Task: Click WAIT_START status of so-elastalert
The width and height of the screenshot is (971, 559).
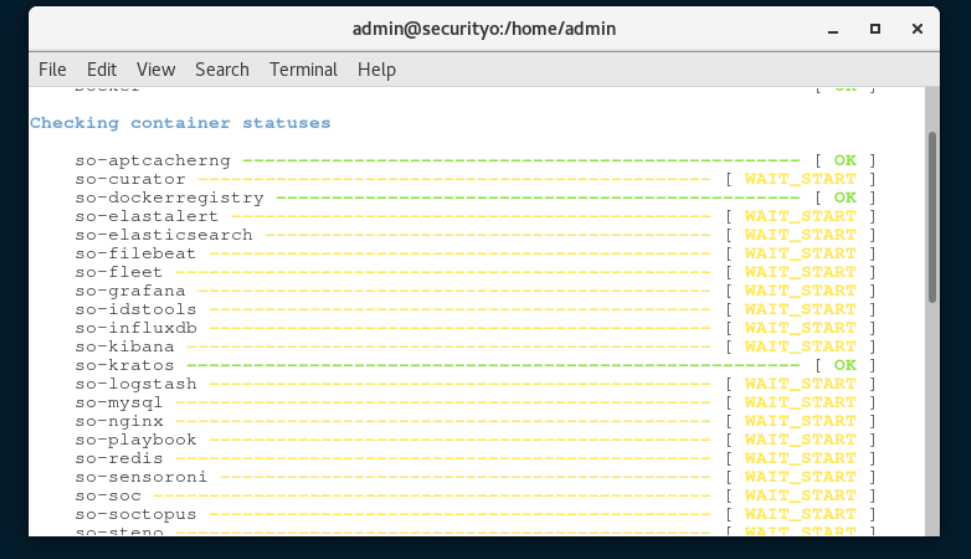Action: tap(800, 216)
